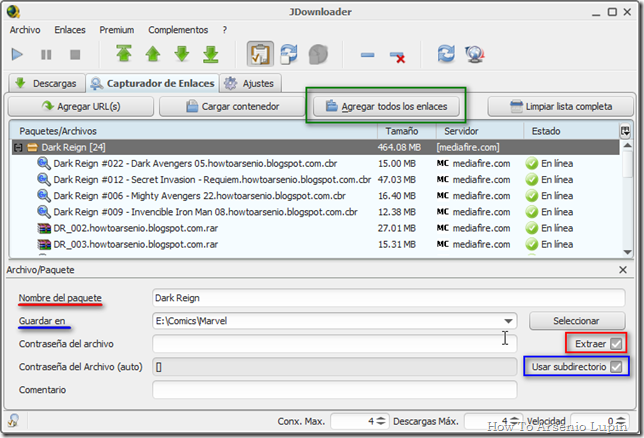Toggle the Usar subdirectorio checkbox

coord(616,367)
